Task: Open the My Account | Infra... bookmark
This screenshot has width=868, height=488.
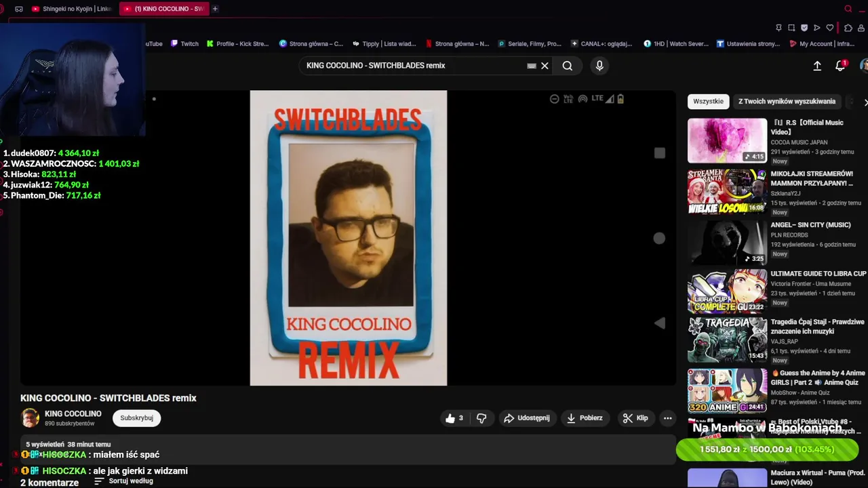Action: (x=822, y=44)
